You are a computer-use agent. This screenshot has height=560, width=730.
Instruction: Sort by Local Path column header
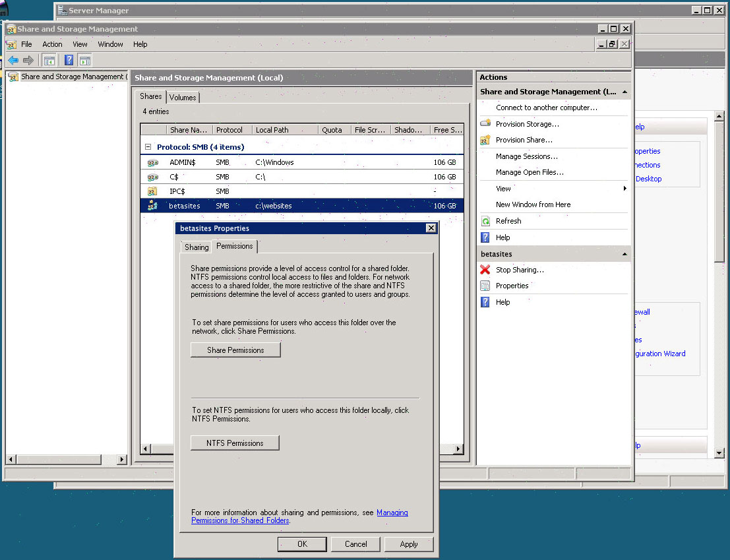pyautogui.click(x=285, y=130)
